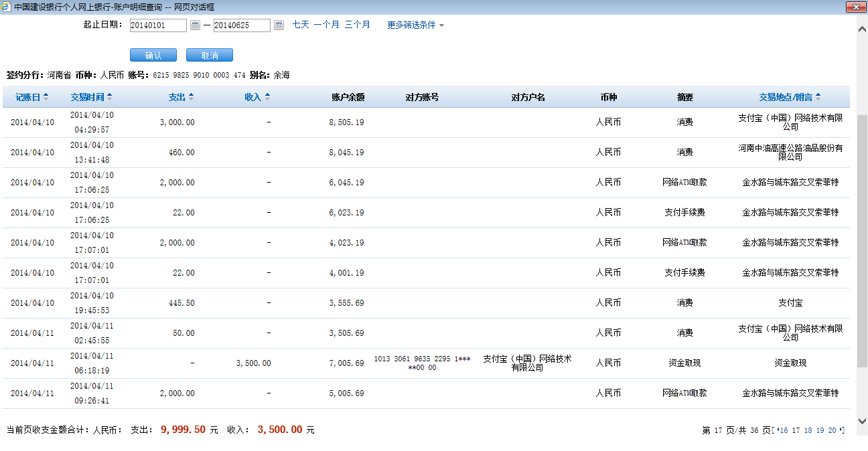Sort the 收入 column via its arrows
The height and width of the screenshot is (451, 868).
267,97
